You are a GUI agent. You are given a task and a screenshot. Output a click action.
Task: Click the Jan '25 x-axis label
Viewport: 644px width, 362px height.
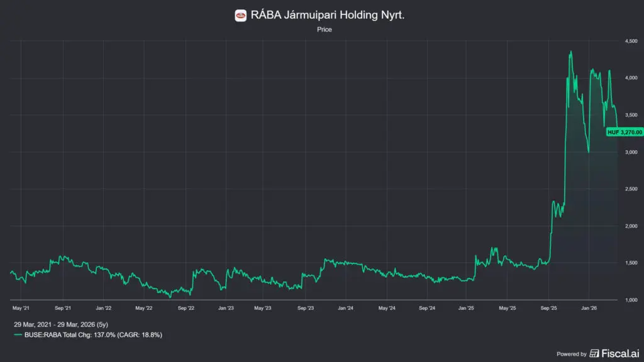[466, 308]
